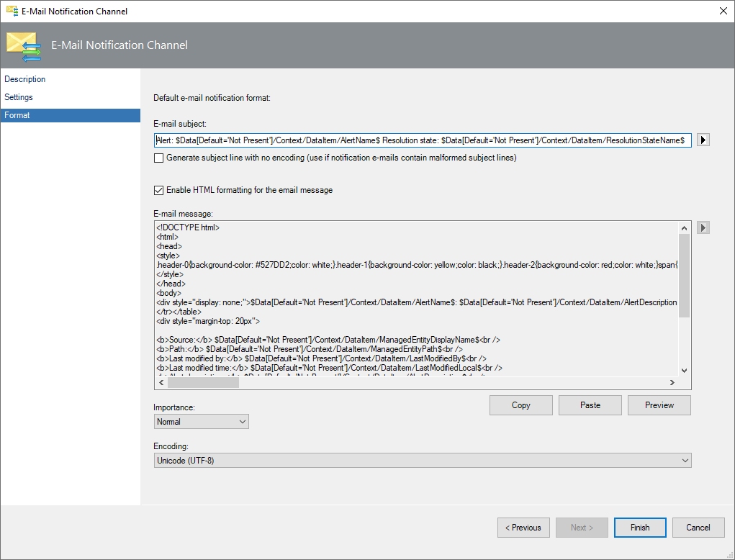Paste content into the e-mail message
This screenshot has height=560, width=735.
pos(590,405)
